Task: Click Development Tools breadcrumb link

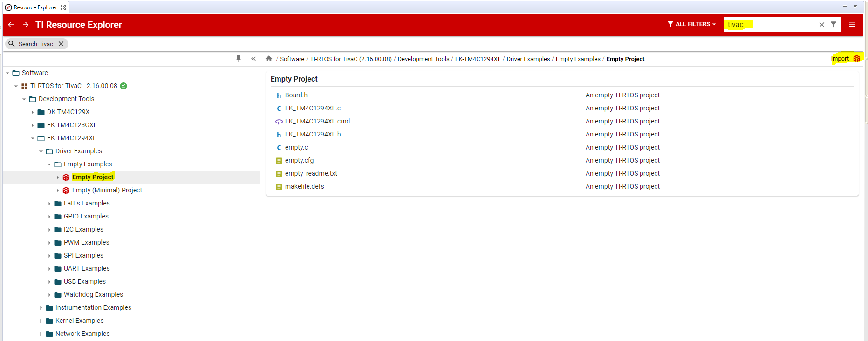Action: [424, 59]
